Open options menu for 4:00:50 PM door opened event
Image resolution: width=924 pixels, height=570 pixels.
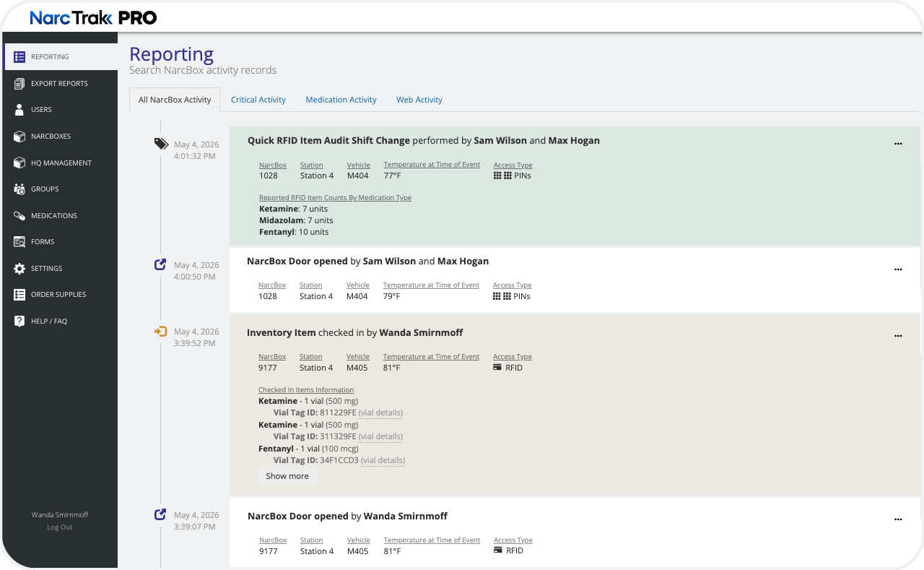point(898,269)
